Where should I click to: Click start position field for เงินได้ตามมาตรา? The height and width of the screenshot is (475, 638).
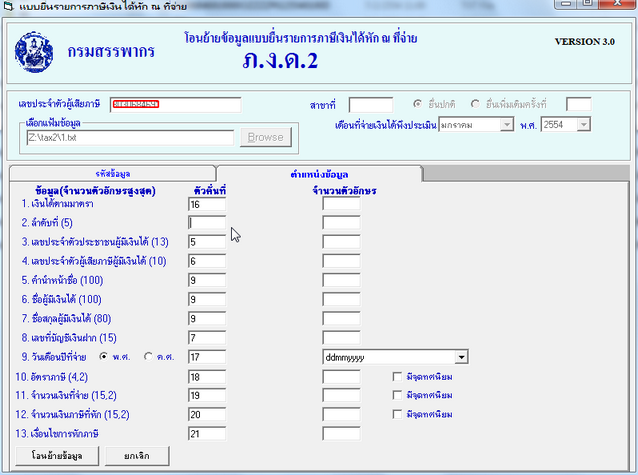click(x=207, y=204)
